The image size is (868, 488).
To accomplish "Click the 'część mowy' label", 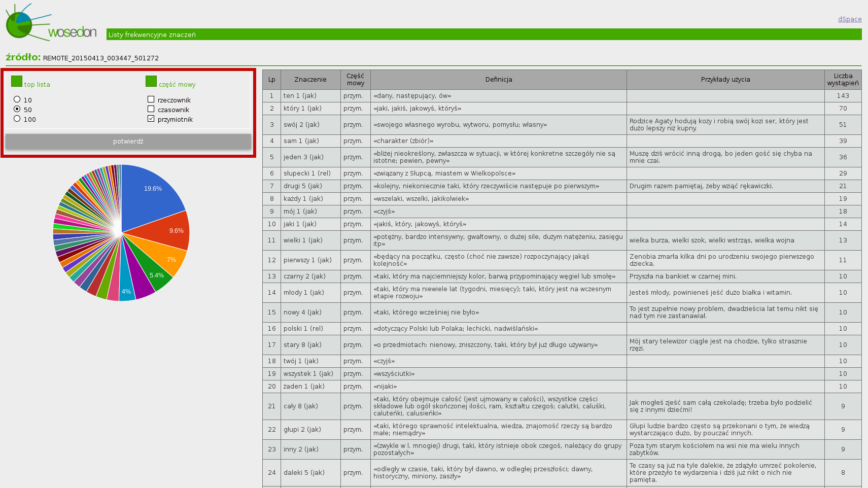I will pyautogui.click(x=177, y=85).
